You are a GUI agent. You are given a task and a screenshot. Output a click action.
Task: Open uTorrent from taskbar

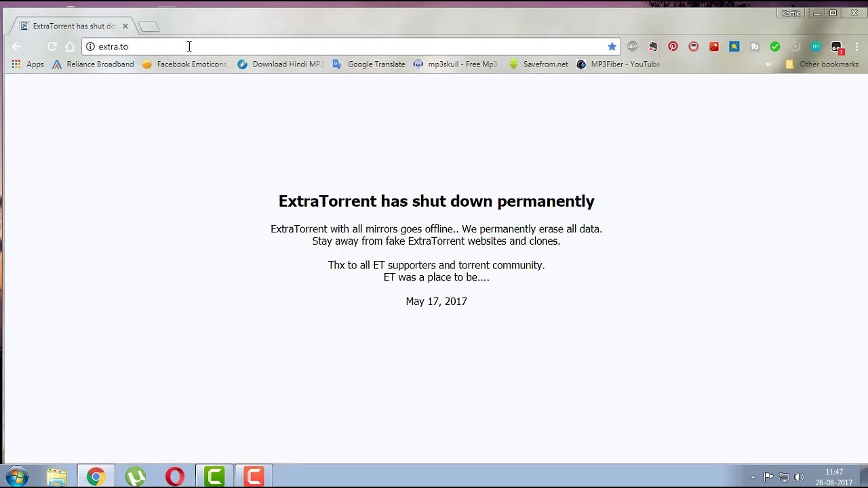(x=136, y=476)
